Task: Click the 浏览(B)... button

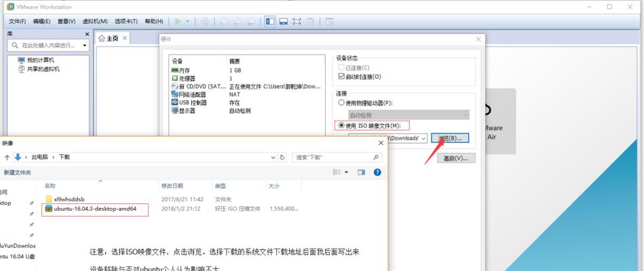Action: pos(450,138)
